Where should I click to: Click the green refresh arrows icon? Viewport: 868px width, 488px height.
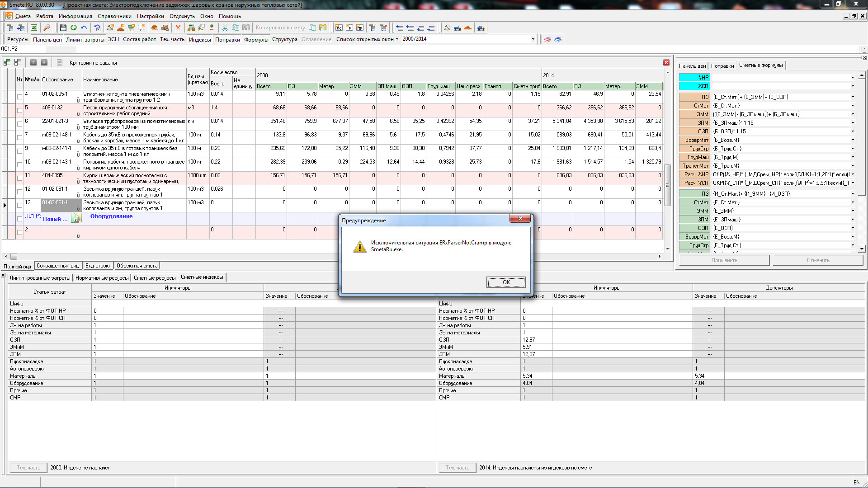pyautogui.click(x=74, y=28)
